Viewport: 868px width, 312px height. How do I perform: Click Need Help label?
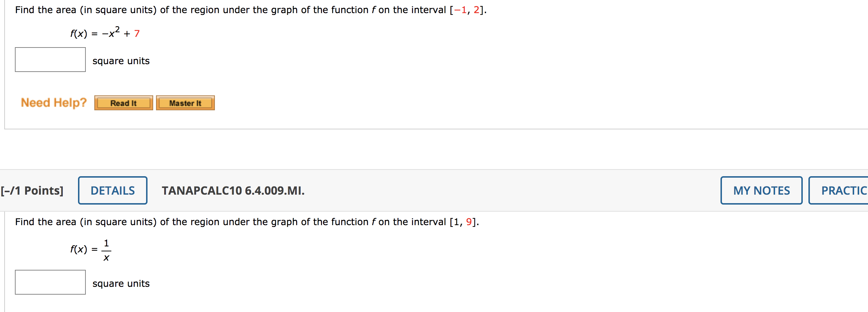[53, 102]
